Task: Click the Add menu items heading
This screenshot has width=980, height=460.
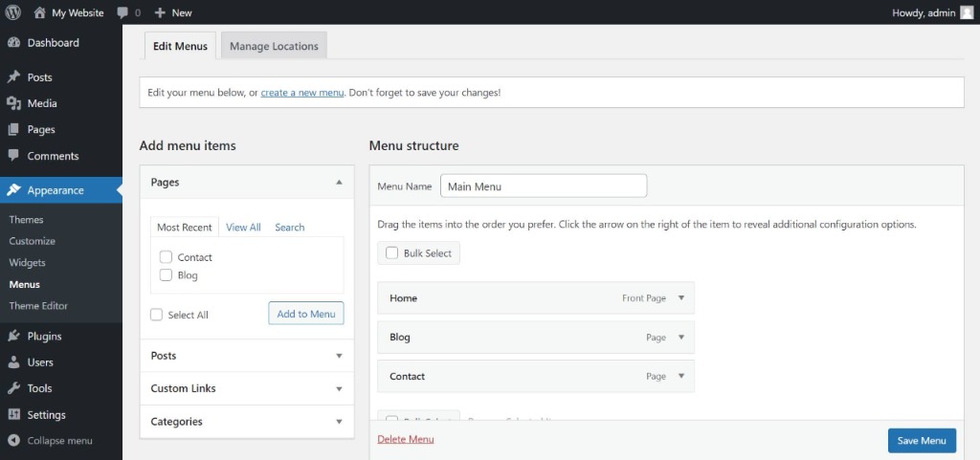Action: coord(188,145)
